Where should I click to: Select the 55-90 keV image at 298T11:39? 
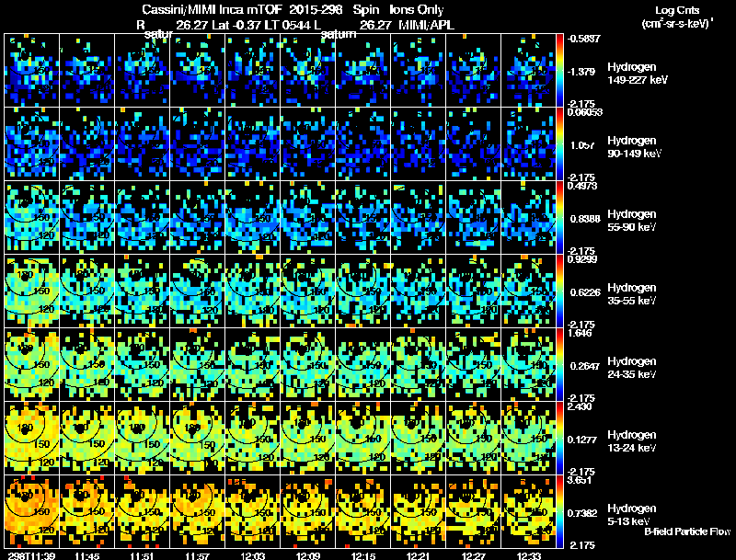tap(32, 217)
